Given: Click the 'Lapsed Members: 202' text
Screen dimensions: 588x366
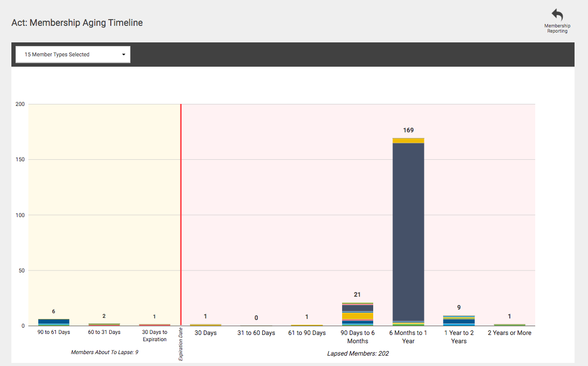Looking at the screenshot, I should point(358,353).
